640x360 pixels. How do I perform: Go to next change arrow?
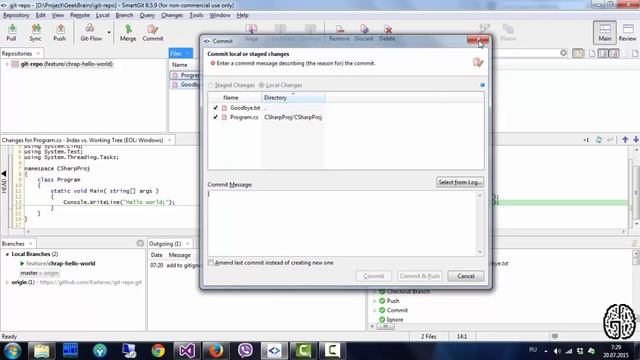pos(636,140)
